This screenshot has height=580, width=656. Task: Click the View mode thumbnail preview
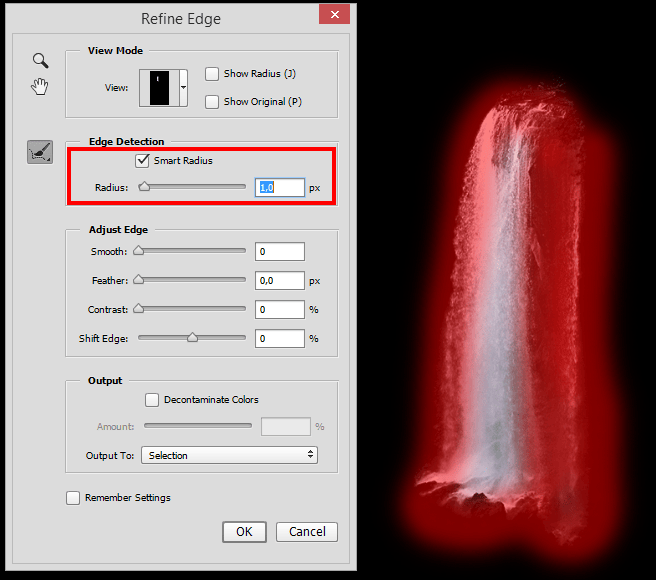point(159,88)
